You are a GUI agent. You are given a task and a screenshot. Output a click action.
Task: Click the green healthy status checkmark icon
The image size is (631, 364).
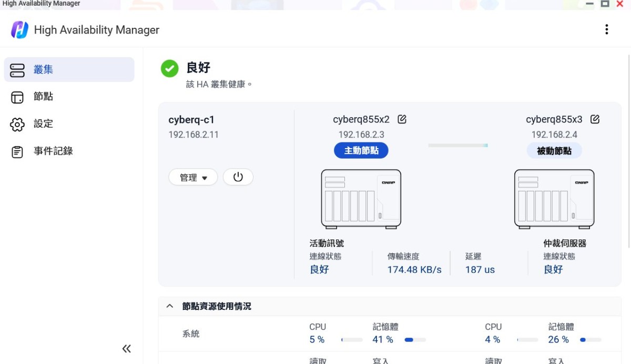coord(169,68)
